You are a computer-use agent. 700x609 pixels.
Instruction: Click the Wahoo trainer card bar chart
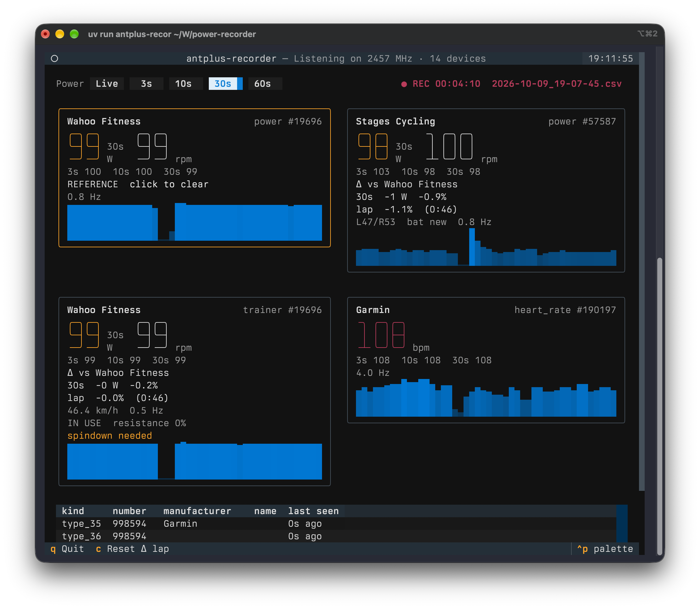195,460
